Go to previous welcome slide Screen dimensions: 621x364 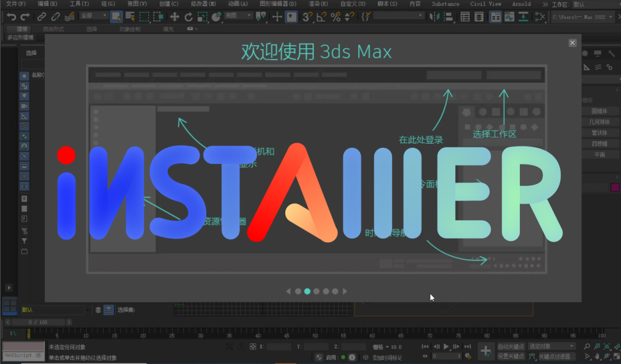coord(288,292)
